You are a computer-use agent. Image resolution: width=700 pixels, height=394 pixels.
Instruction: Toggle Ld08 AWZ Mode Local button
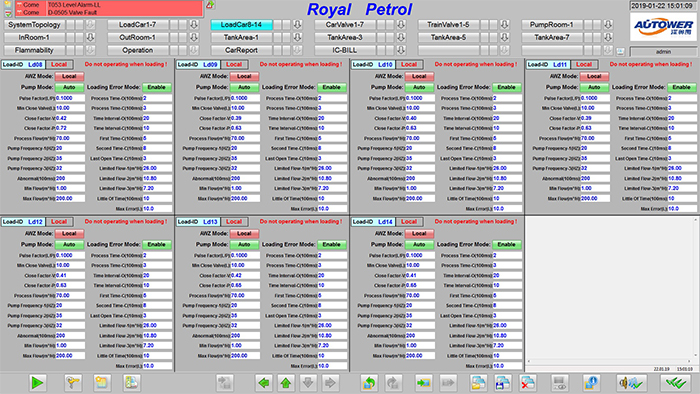[69, 76]
